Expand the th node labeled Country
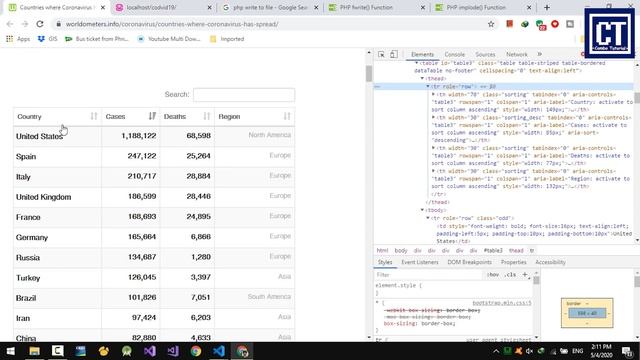The width and height of the screenshot is (640, 360). 433,94
